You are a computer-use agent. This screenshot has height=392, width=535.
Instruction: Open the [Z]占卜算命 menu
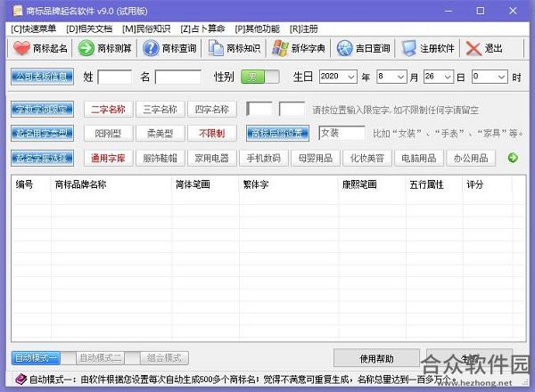coord(202,29)
